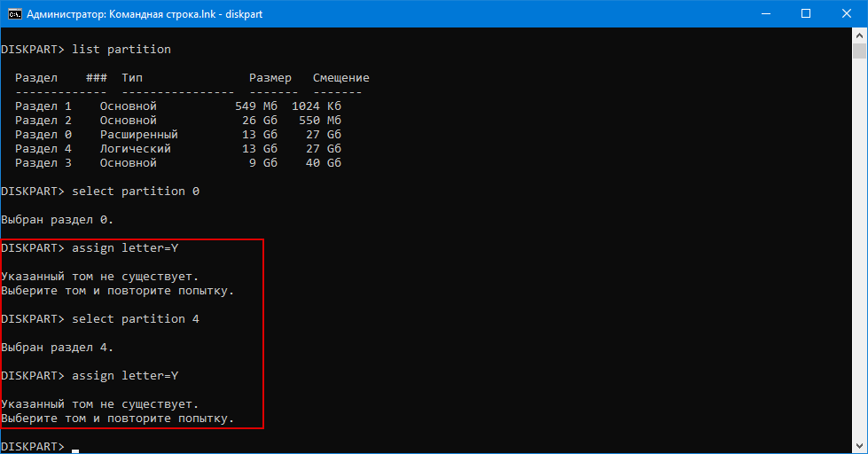
Task: Maximize the diskpart console window
Action: point(806,13)
